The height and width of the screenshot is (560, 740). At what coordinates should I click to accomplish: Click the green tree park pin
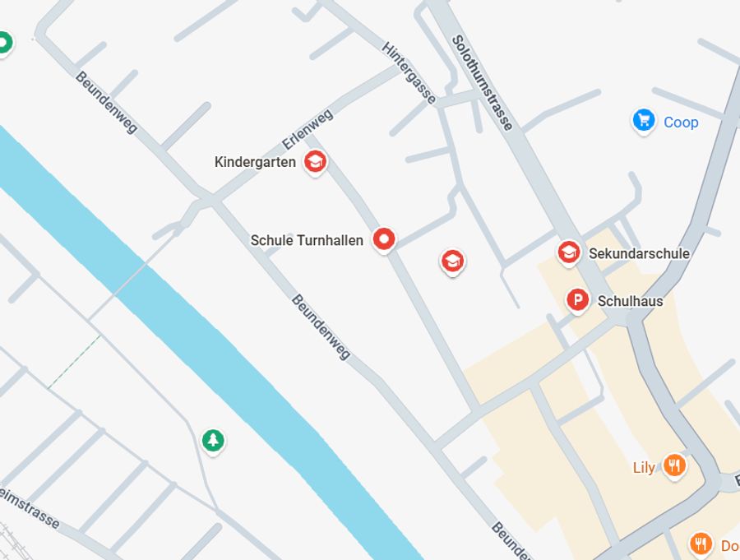click(213, 441)
